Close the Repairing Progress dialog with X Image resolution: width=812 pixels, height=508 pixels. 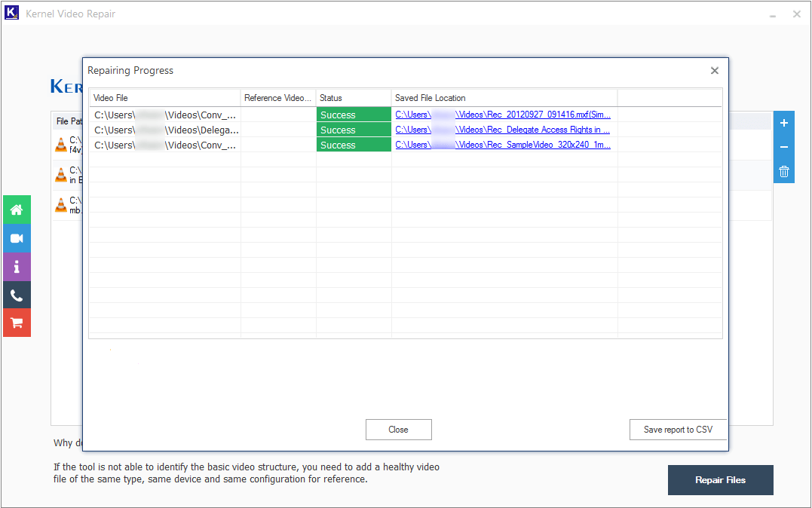pyautogui.click(x=715, y=70)
